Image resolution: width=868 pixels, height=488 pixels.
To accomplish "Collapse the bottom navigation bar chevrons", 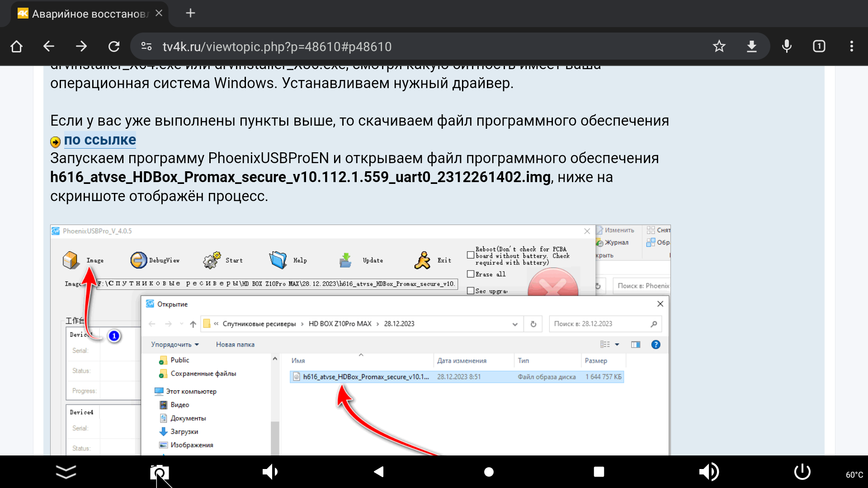I will (66, 472).
